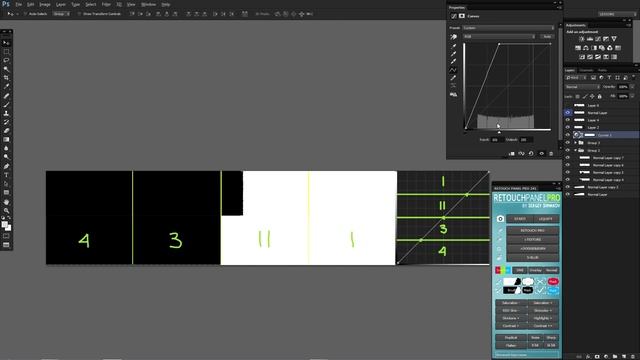
Task: Open the RGB channel dropdown in Curves
Action: point(499,36)
